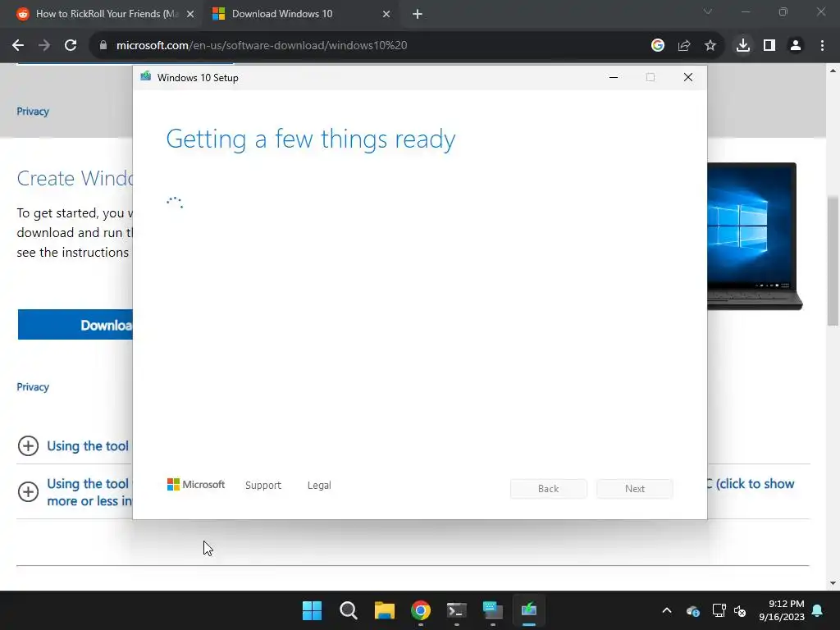Share this page using the share icon
Image resolution: width=840 pixels, height=630 pixels.
point(684,46)
